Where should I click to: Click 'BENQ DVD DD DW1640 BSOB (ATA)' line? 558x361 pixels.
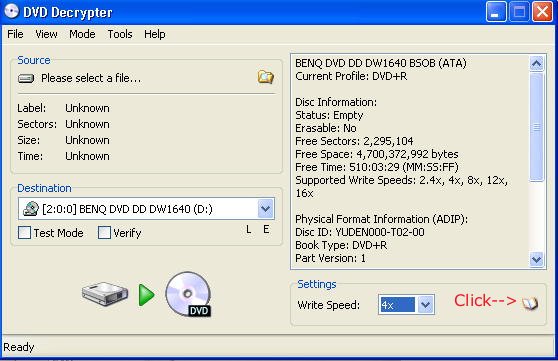[x=381, y=63]
